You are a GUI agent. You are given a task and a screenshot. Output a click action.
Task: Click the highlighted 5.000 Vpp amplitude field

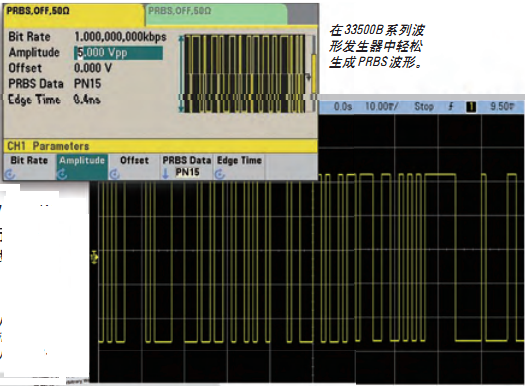click(x=118, y=53)
